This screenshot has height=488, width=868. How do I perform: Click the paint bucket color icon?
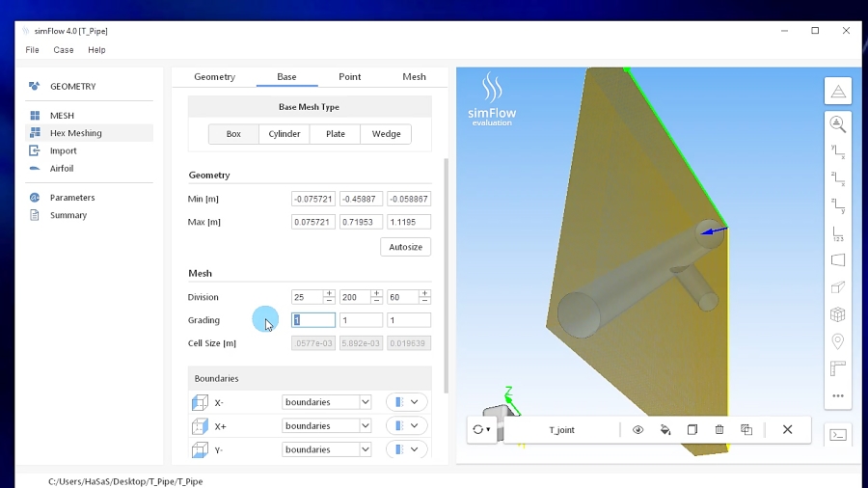[x=665, y=430]
